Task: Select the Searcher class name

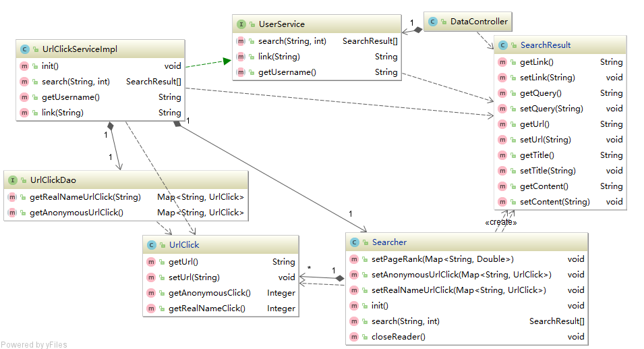Action: (389, 242)
